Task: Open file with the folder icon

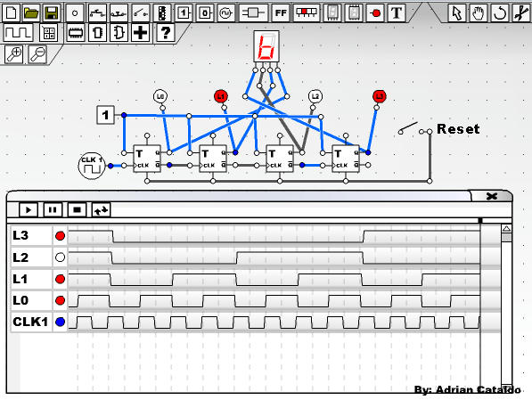Action: coord(31,13)
